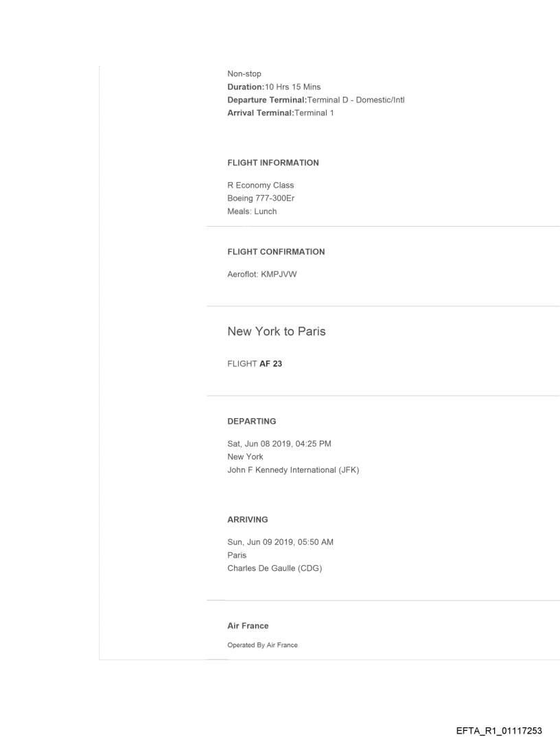The height and width of the screenshot is (737, 560).
Task: Click the ARRIVING section heading
Action: click(x=248, y=520)
